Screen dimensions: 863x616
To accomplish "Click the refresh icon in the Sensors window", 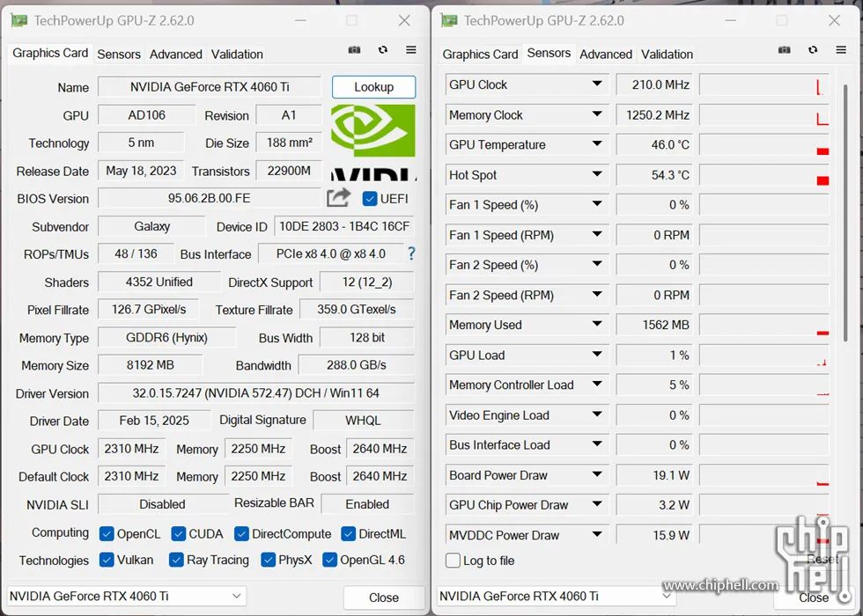I will point(812,50).
